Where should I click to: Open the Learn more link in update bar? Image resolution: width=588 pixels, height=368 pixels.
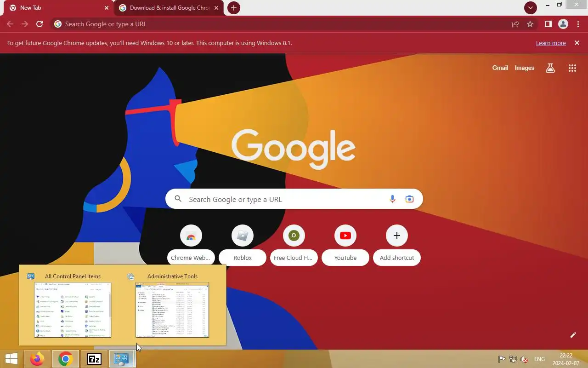tap(551, 43)
